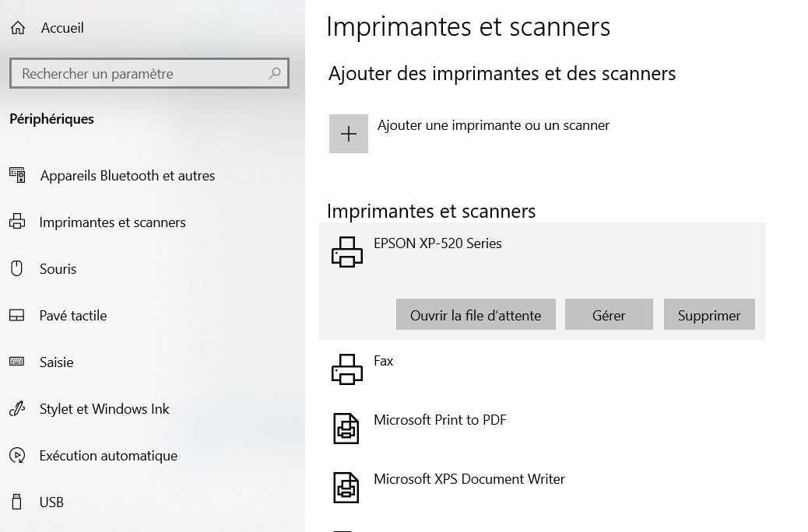Click the Microsoft XPS Document Writer icon
The height and width of the screenshot is (532, 808).
[347, 488]
